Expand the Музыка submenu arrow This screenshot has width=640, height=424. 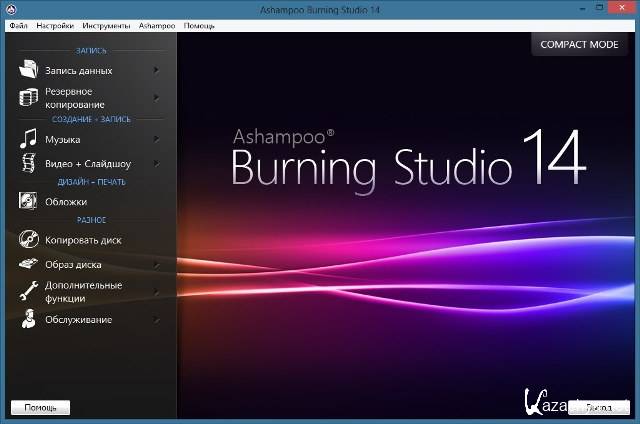[157, 140]
